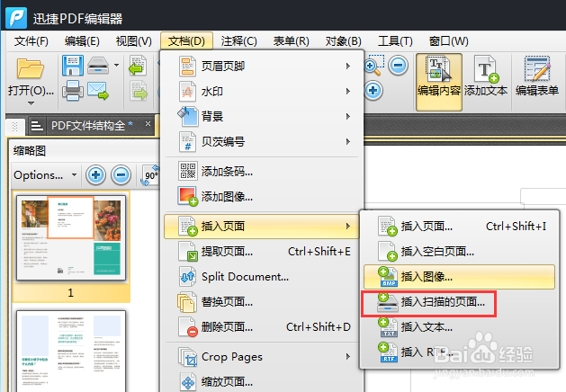Click the zoom marquee magnifier icon

(374, 66)
